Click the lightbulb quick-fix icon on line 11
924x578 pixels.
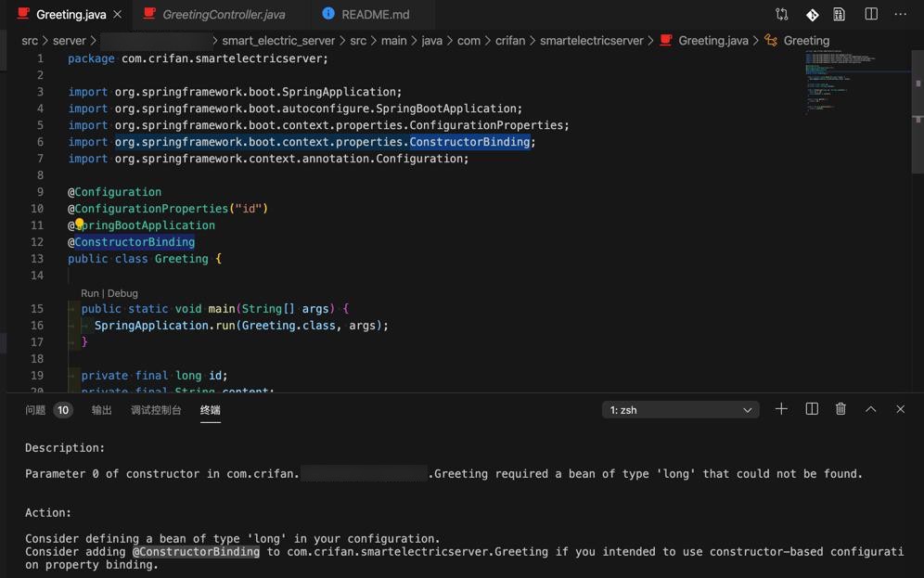[x=80, y=225]
